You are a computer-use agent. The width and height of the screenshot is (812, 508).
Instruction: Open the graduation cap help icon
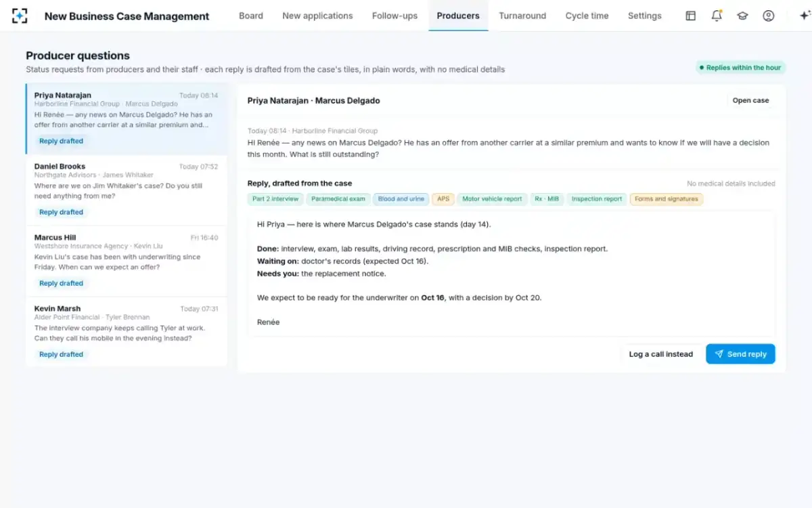point(742,16)
